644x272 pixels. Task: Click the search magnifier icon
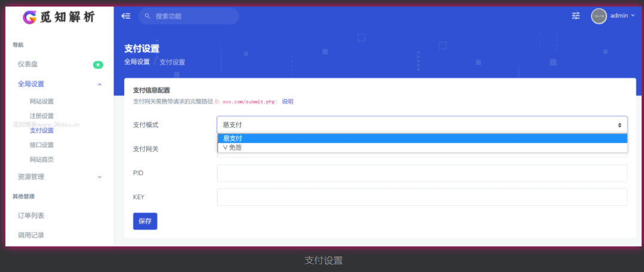(x=148, y=16)
